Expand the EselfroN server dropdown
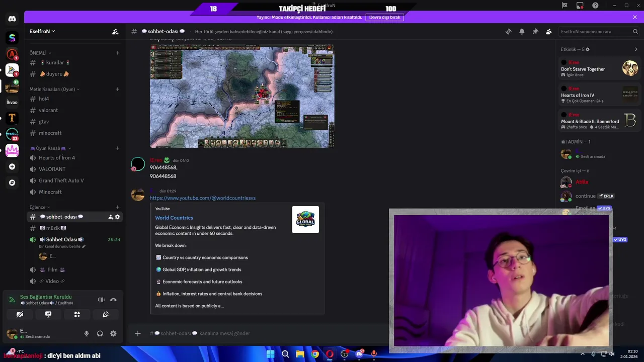The height and width of the screenshot is (362, 644). pos(42,31)
